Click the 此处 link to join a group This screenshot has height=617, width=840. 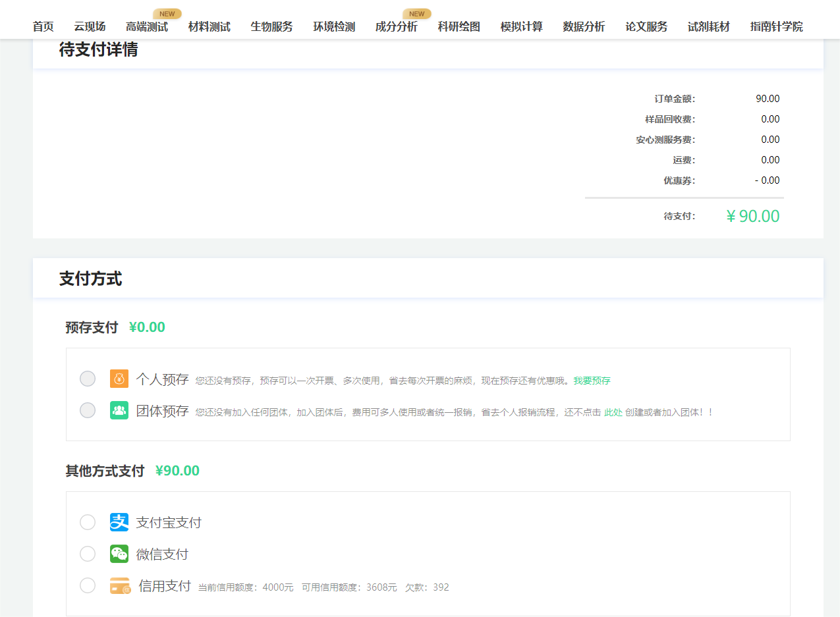[x=612, y=411]
